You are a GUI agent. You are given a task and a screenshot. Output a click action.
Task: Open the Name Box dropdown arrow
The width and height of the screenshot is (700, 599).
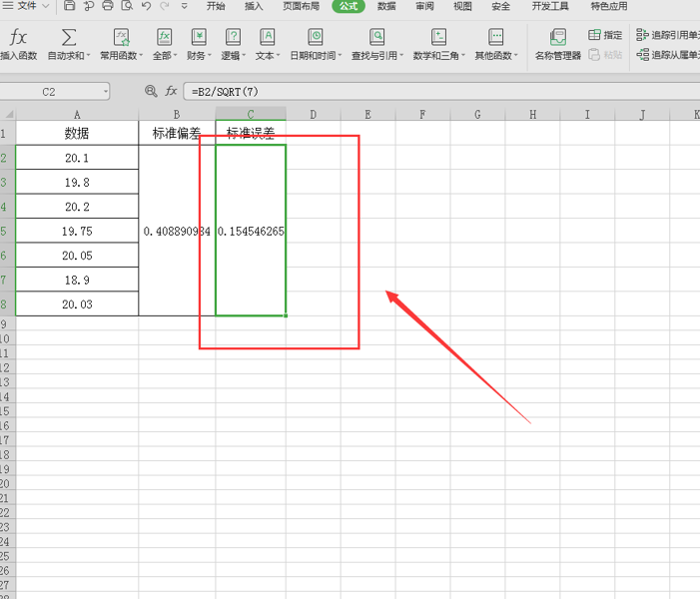tap(106, 92)
